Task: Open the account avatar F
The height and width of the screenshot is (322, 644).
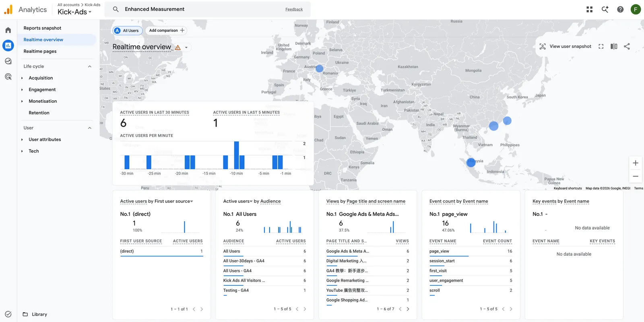Action: point(636,9)
